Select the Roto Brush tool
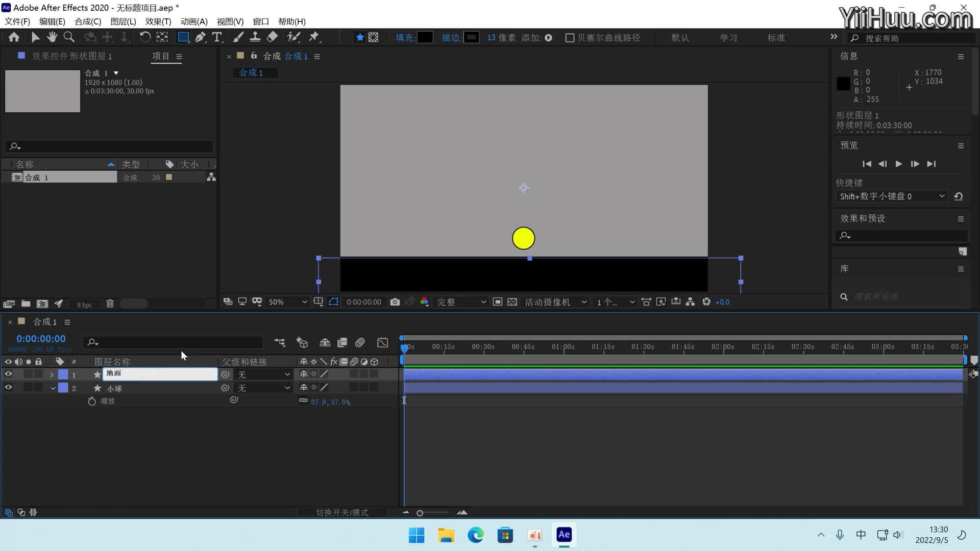Image resolution: width=980 pixels, height=551 pixels. click(293, 37)
